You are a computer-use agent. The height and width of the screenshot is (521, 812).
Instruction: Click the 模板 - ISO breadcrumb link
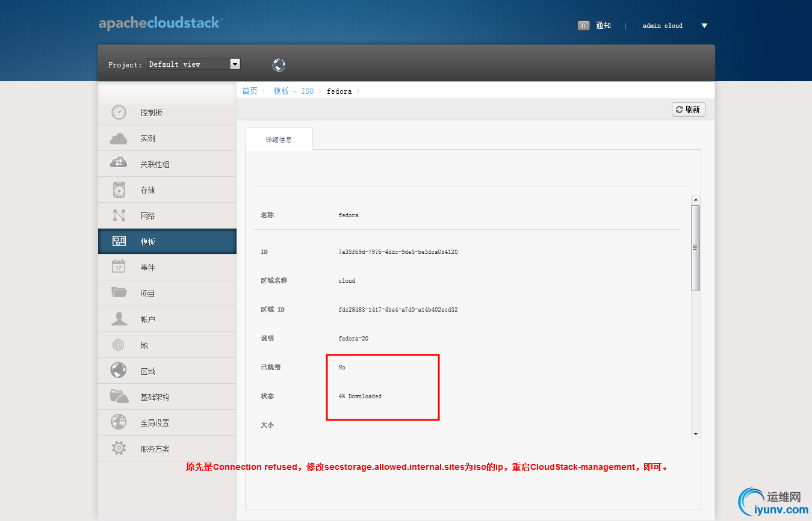click(294, 91)
